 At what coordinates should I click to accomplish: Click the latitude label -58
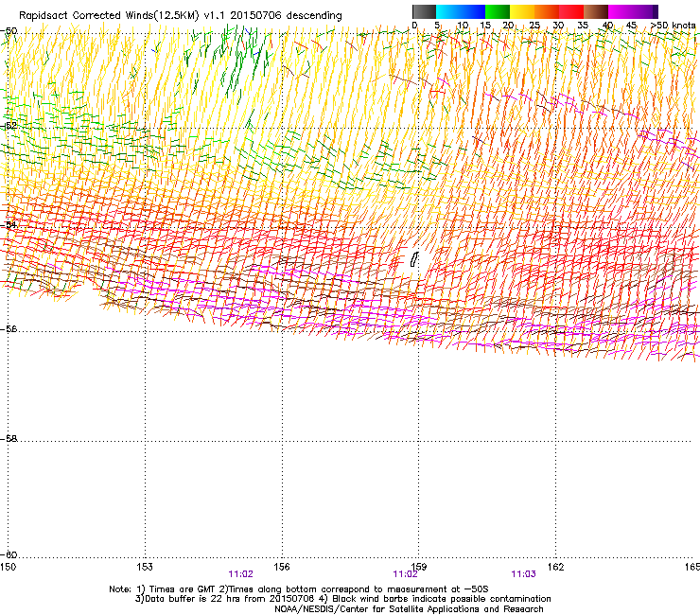click(9, 439)
